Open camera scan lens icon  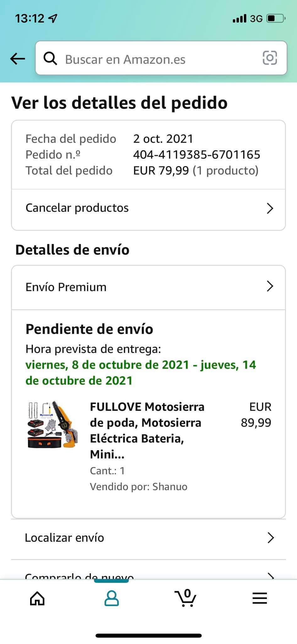[x=270, y=58]
